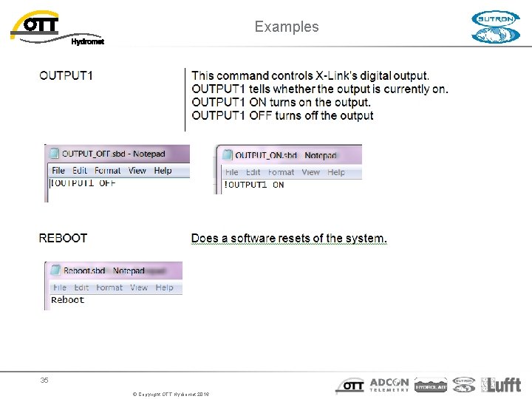Open Help menu in OUTPUT_ON.sbd Notepad
532x399 pixels.
click(336, 172)
